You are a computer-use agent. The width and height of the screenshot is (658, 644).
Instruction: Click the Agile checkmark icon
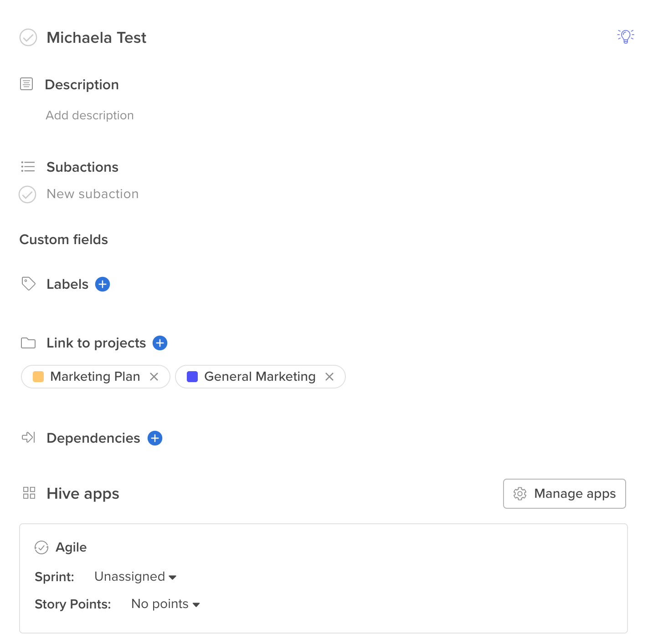(41, 547)
